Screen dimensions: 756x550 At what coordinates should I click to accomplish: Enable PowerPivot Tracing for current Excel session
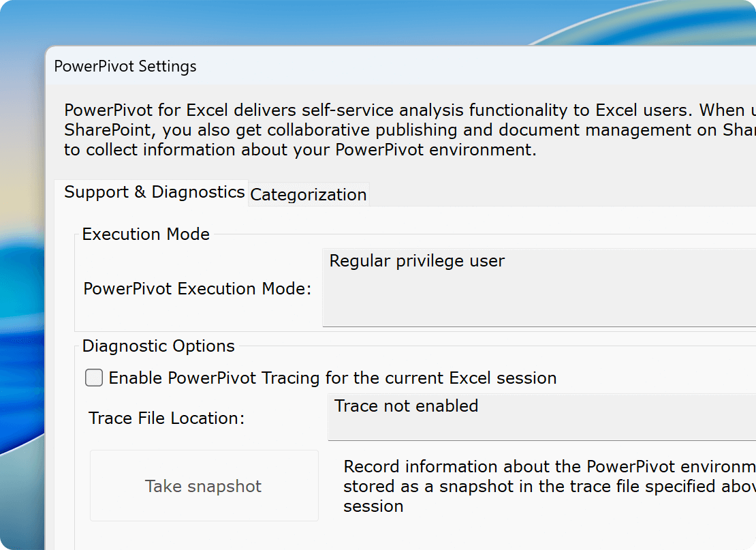click(94, 378)
